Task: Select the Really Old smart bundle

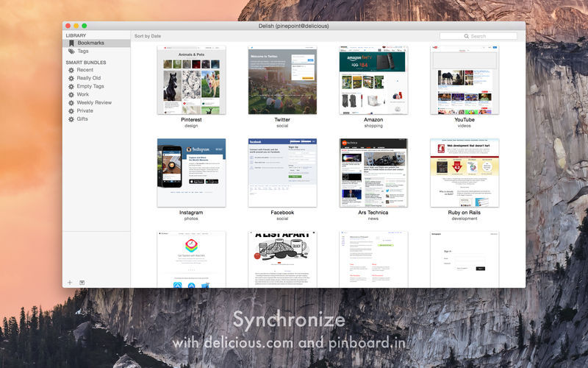Action: point(89,78)
